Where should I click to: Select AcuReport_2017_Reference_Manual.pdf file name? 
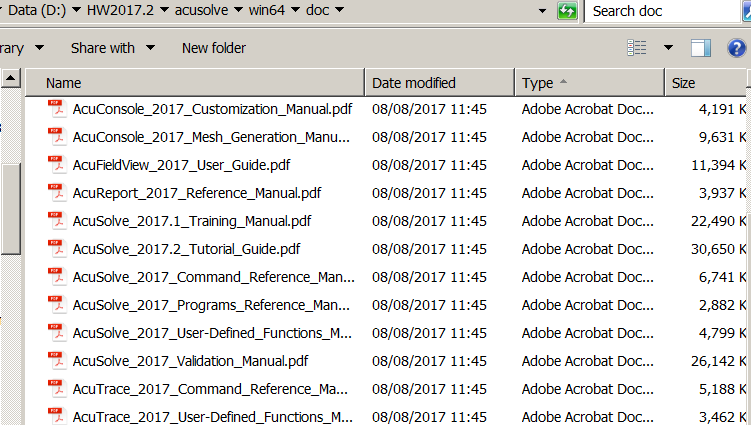(197, 193)
